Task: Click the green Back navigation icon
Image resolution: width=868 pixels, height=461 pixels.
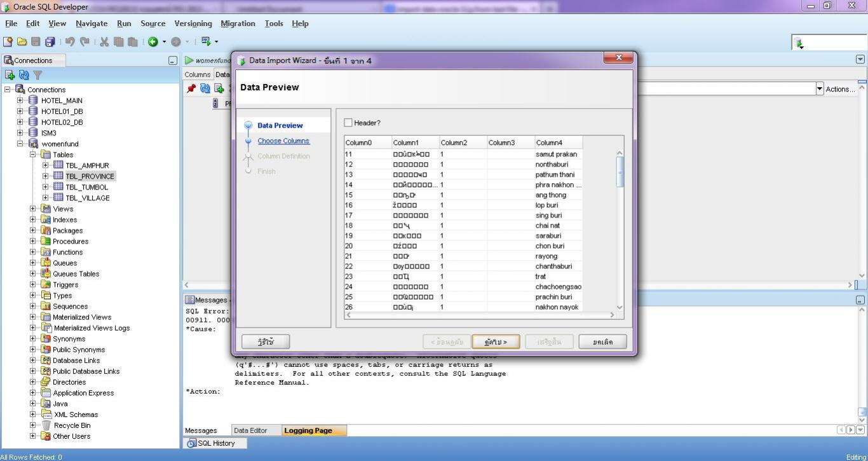Action: pos(153,42)
